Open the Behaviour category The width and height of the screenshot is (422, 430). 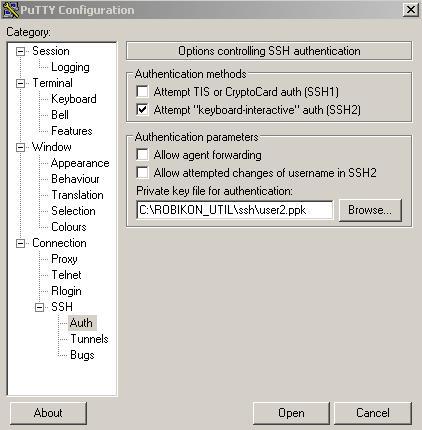click(75, 179)
